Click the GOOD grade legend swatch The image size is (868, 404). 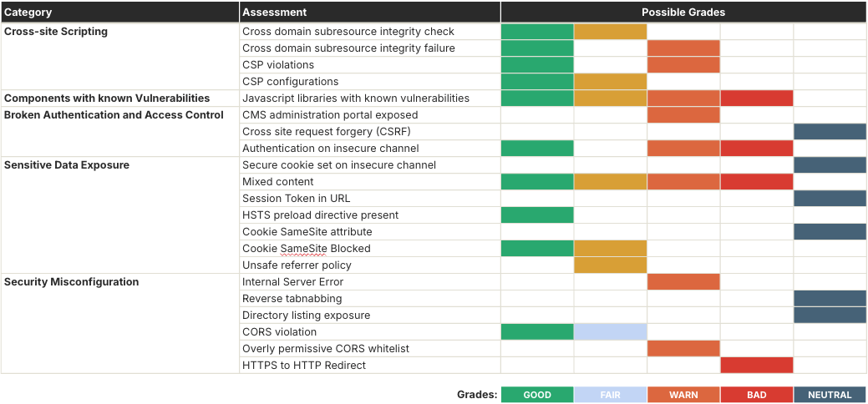[x=537, y=395]
